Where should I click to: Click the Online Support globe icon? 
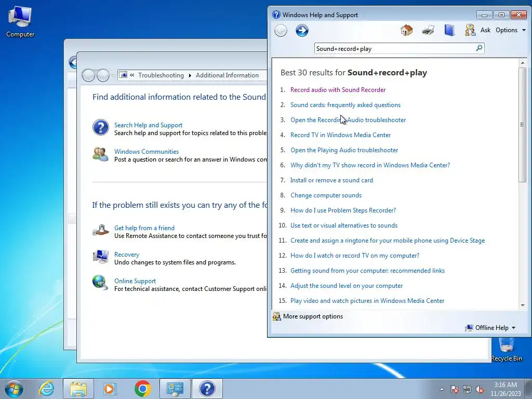click(x=100, y=283)
